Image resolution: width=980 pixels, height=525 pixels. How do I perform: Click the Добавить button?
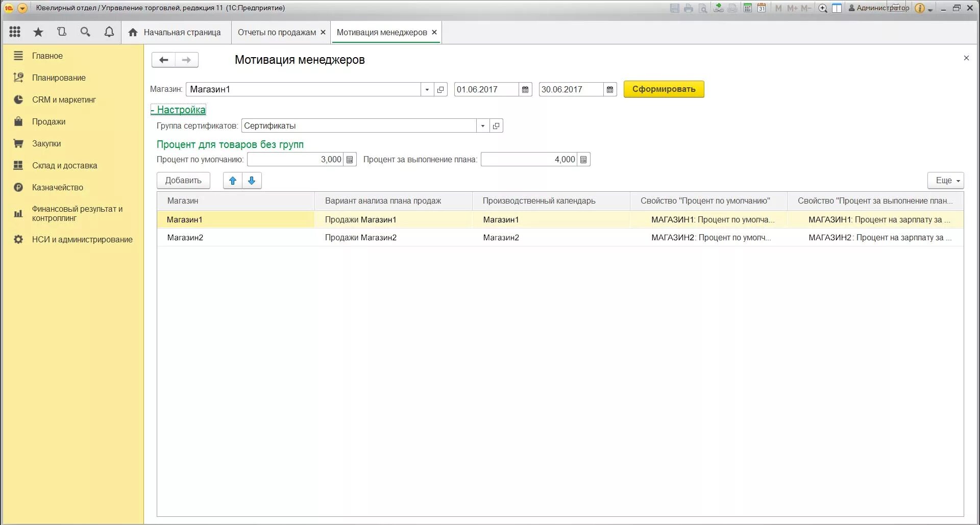pos(183,180)
